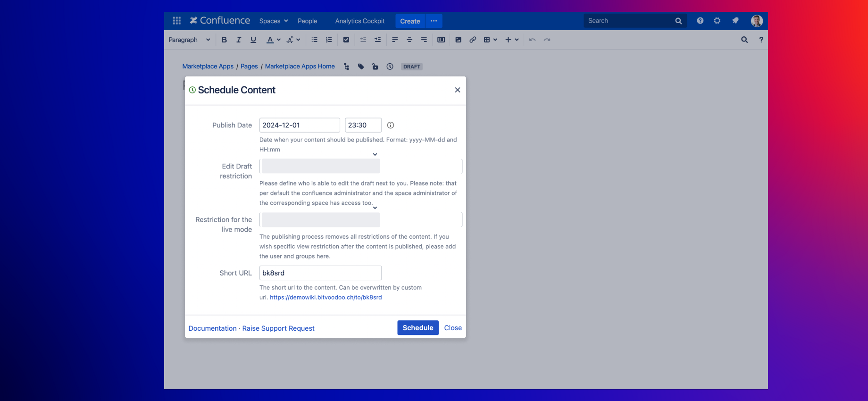The height and width of the screenshot is (401, 868).
Task: Open the labels tag icon
Action: (x=361, y=67)
